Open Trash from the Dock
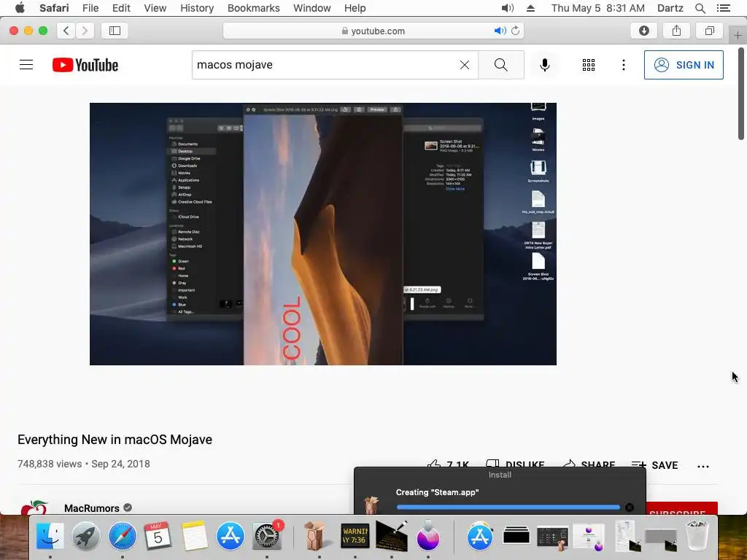This screenshot has height=560, width=747. coord(697,536)
